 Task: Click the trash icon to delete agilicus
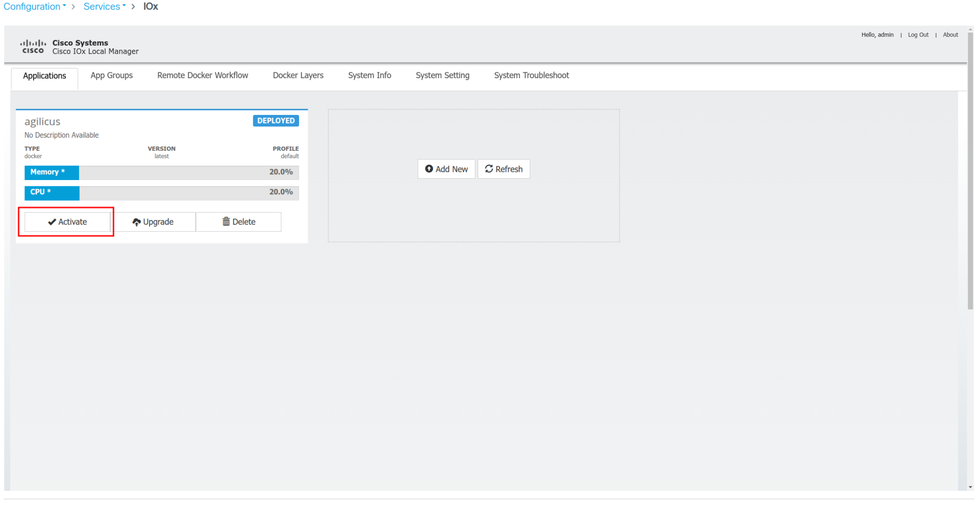tap(226, 222)
